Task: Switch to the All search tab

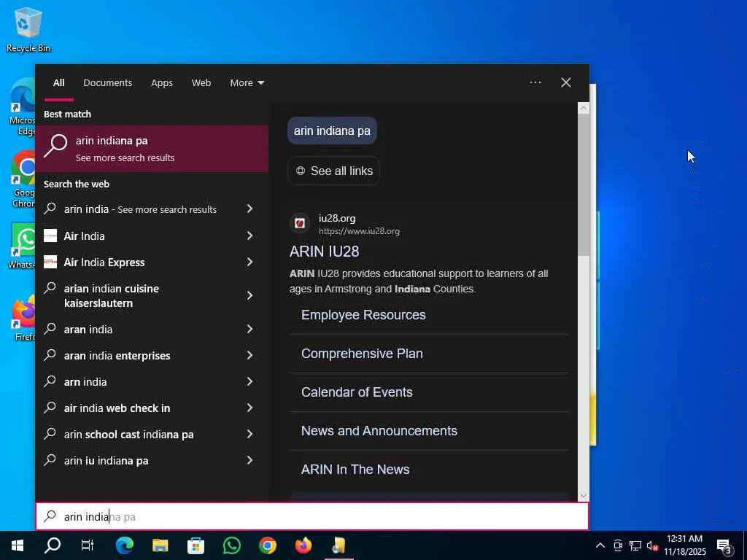Action: click(x=58, y=83)
